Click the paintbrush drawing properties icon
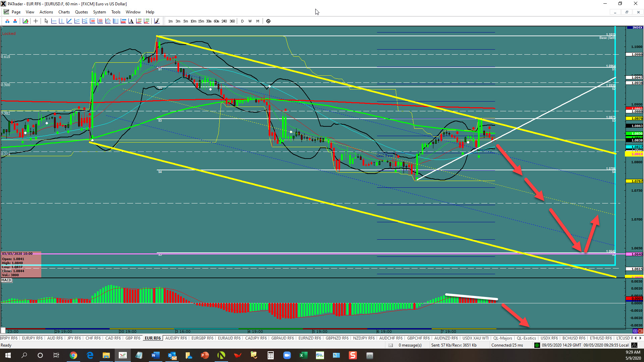Screen dimensions: 644x362 157,21
